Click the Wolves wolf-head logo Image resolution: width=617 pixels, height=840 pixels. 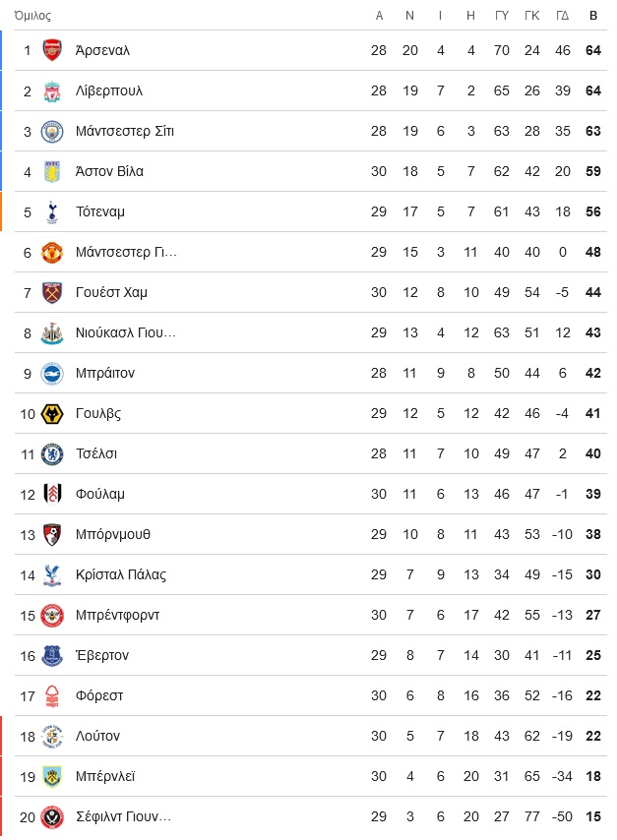[52, 413]
